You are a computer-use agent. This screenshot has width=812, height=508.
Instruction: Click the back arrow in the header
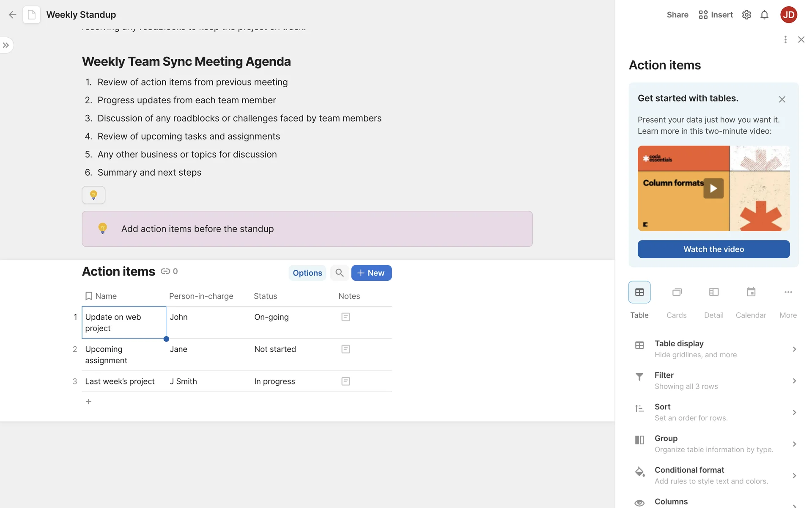[12, 15]
